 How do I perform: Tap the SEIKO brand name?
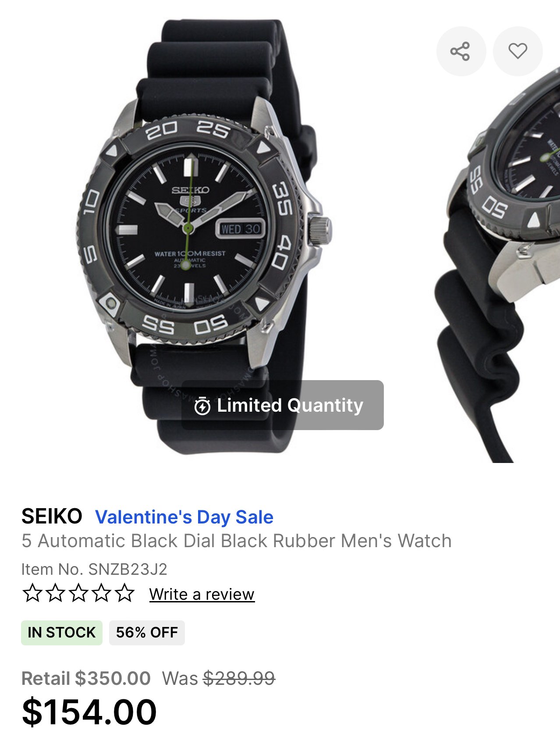pyautogui.click(x=52, y=516)
